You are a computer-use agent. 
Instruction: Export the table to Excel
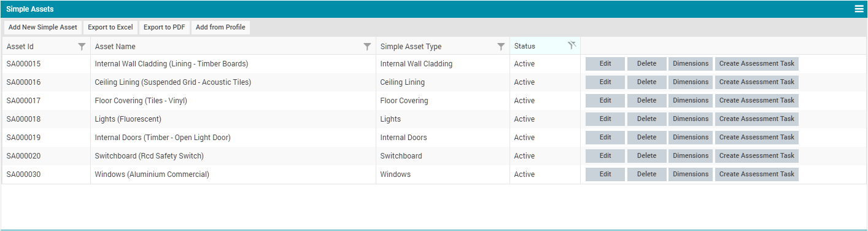pos(110,27)
